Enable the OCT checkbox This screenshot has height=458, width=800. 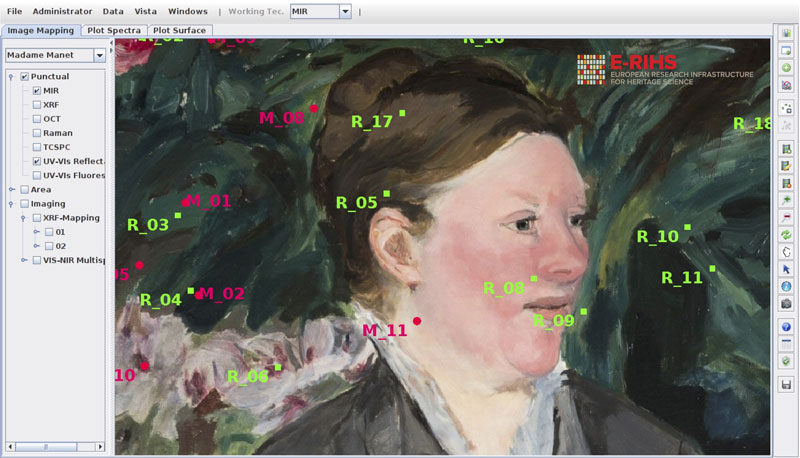click(x=37, y=119)
